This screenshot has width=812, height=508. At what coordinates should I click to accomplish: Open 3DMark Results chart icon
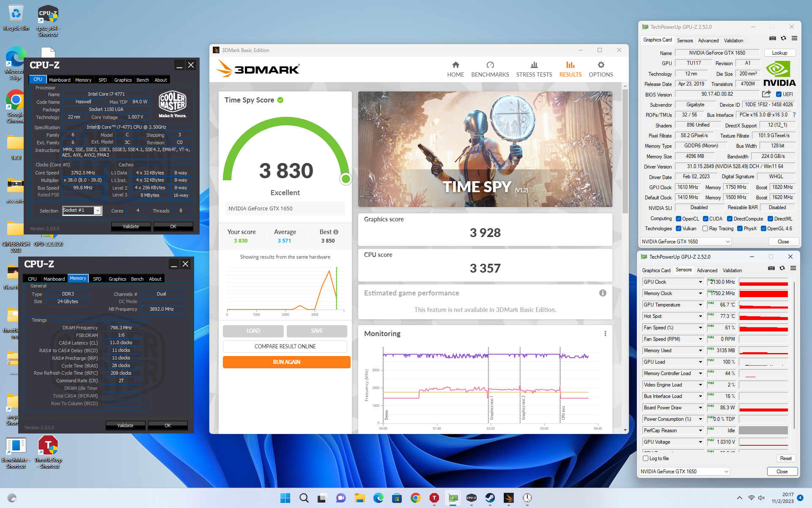pyautogui.click(x=571, y=65)
